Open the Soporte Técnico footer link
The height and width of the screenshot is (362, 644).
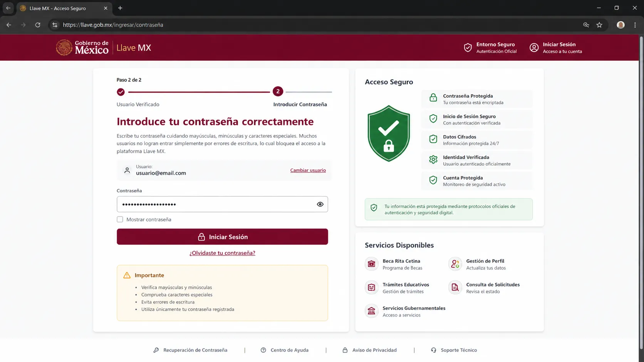[454, 350]
